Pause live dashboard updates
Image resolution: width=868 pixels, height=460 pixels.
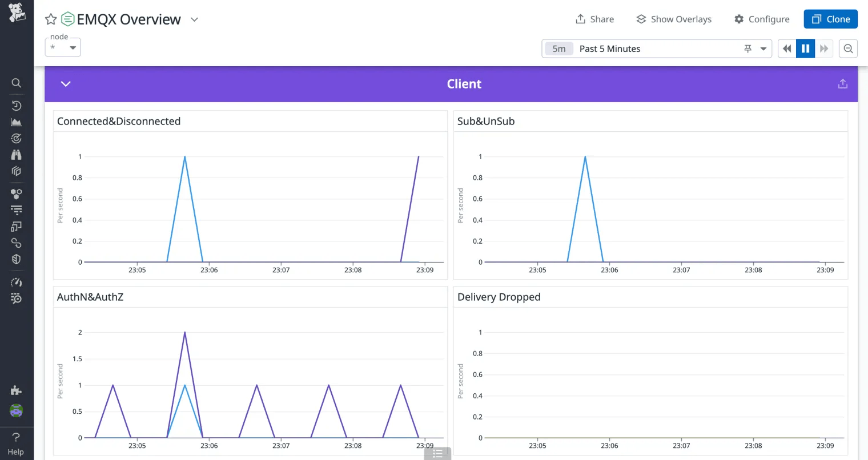point(805,49)
